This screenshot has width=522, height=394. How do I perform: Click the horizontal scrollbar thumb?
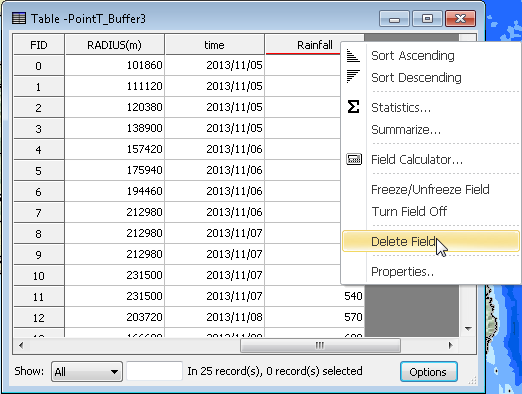pyautogui.click(x=320, y=345)
